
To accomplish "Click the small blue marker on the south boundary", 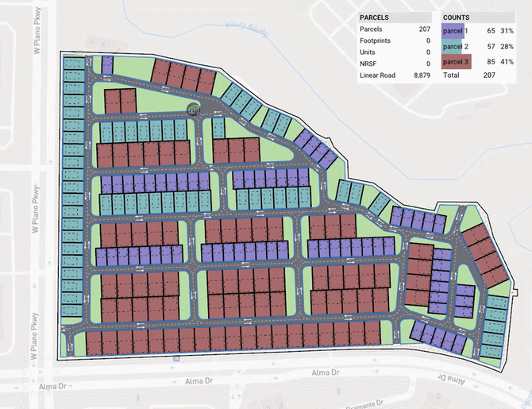I will click(175, 357).
